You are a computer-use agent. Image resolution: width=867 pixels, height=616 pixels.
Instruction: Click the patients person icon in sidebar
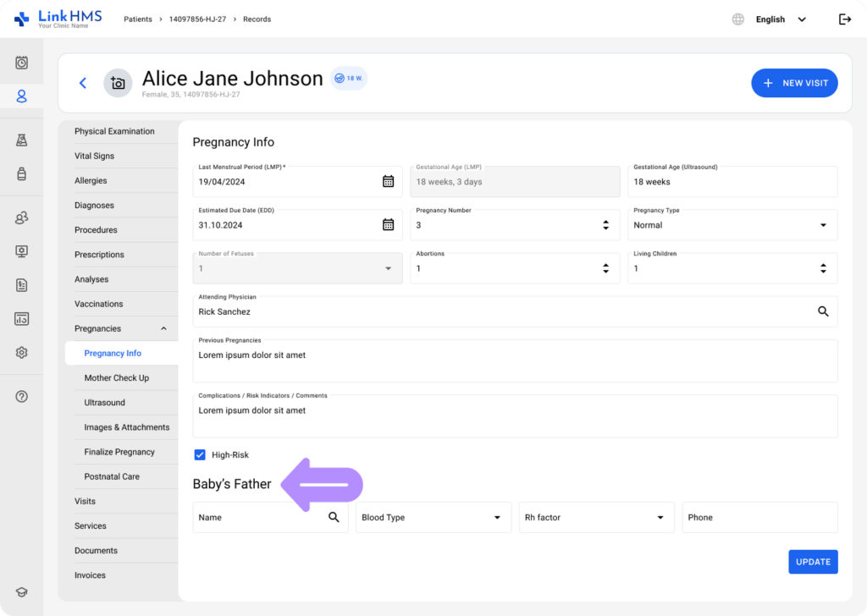tap(22, 96)
